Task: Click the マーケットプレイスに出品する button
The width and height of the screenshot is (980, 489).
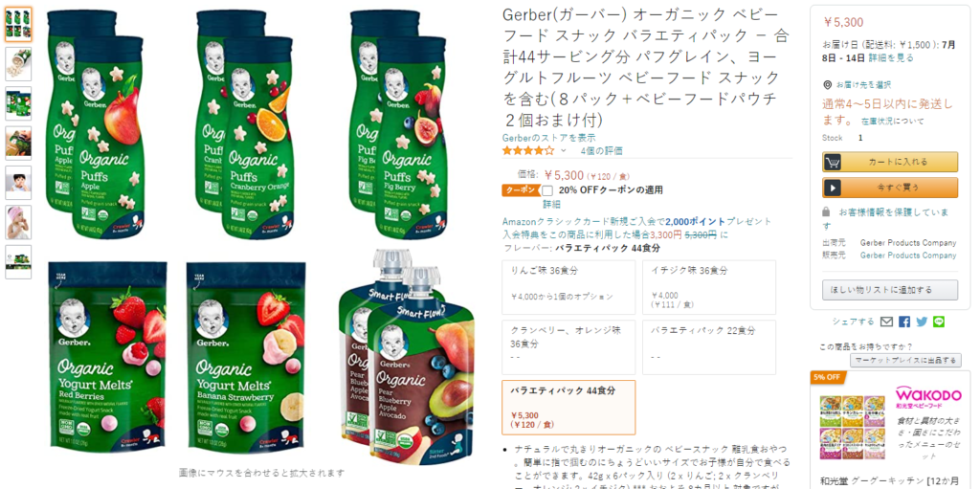Action: [904, 360]
